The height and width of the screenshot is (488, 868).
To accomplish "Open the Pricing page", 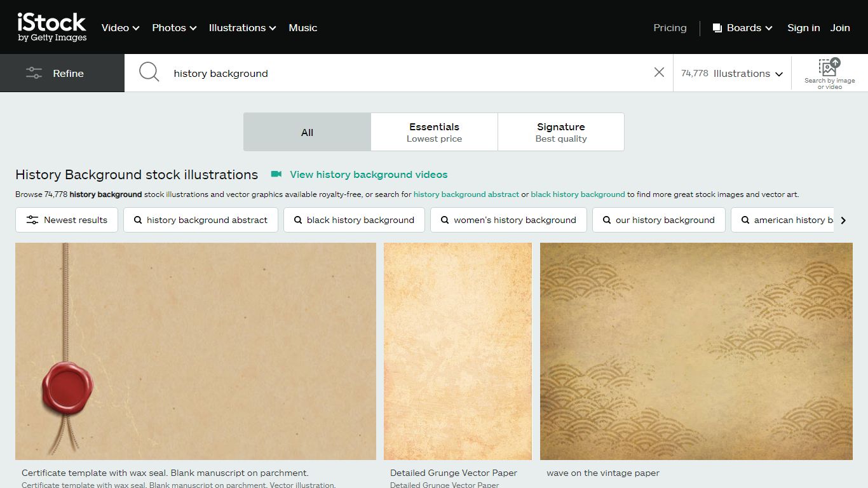I will click(x=670, y=28).
